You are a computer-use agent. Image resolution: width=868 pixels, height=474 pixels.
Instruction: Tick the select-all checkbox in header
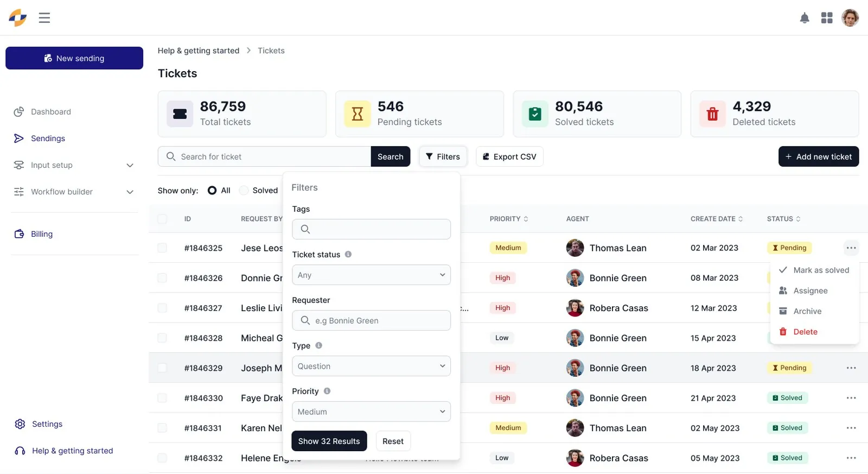[x=162, y=219]
